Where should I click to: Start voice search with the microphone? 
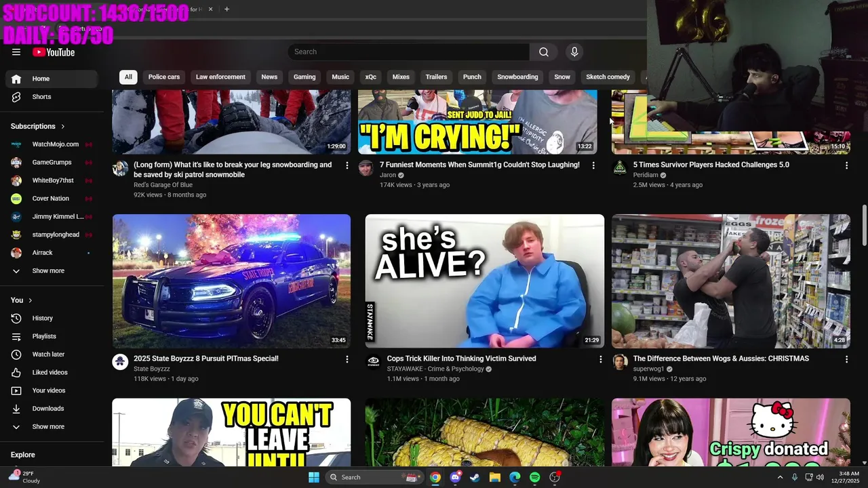574,52
